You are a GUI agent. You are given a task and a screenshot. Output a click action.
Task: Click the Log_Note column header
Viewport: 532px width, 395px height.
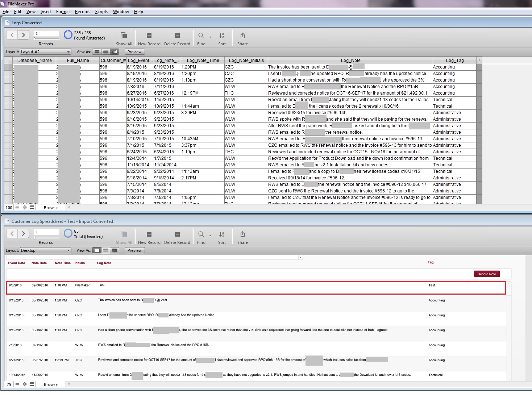pyautogui.click(x=350, y=61)
